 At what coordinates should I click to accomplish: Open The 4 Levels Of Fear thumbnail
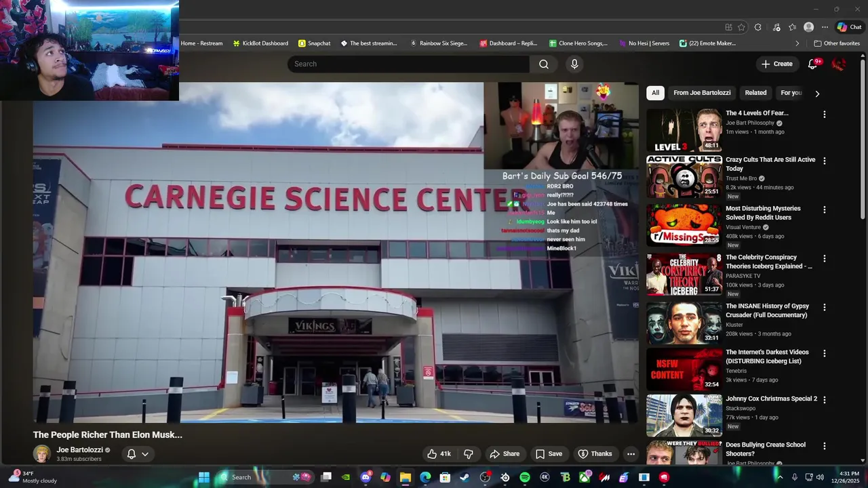tap(684, 130)
